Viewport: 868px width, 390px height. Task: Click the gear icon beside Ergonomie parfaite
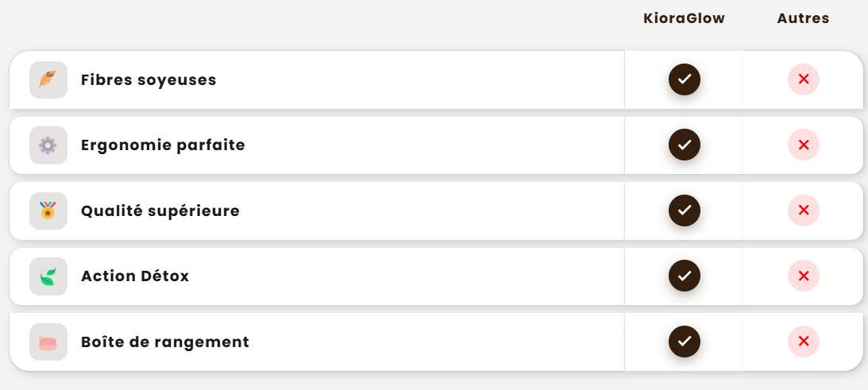click(48, 145)
